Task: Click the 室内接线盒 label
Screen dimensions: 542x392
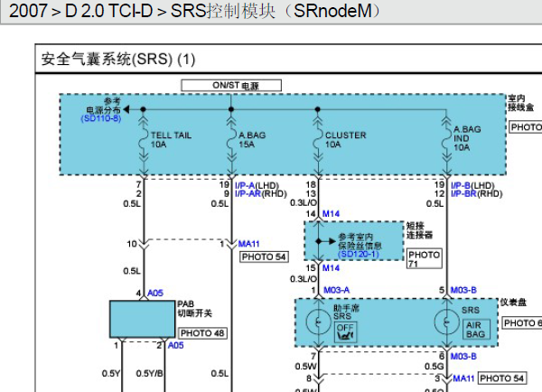Action: click(520, 103)
